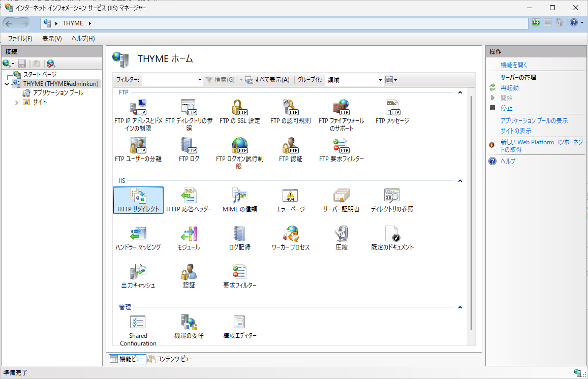Collapse the FTP group section
This screenshot has width=588, height=379.
click(x=460, y=92)
